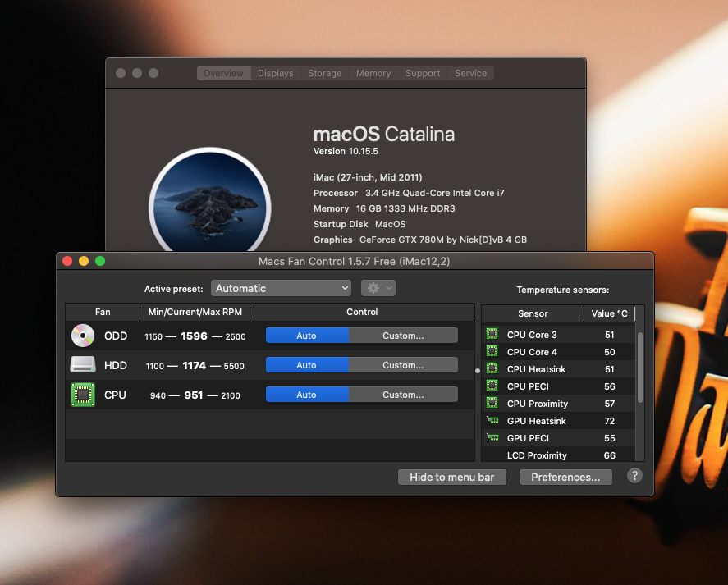
Task: Set ODD fan to Auto control
Action: click(307, 336)
